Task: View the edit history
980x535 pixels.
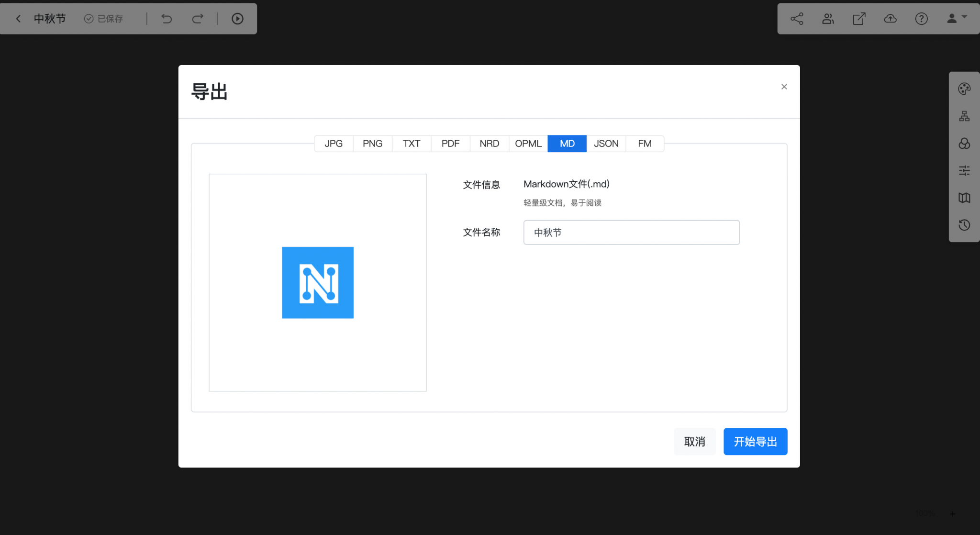Action: point(964,225)
